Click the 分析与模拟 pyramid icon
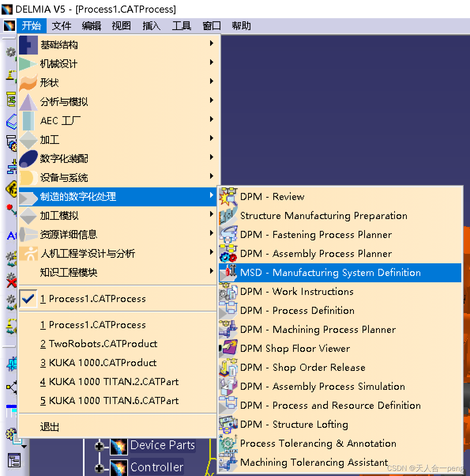470x476 pixels. (x=28, y=102)
